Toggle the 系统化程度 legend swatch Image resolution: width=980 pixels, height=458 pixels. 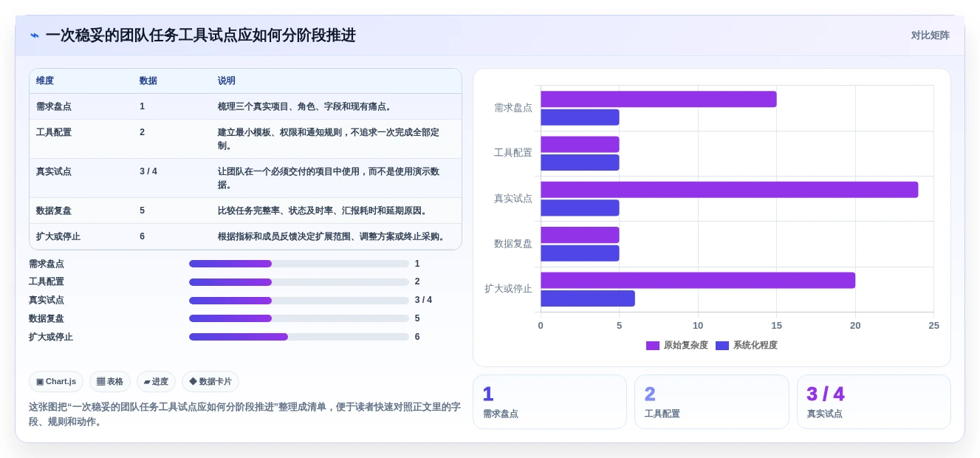tap(722, 346)
